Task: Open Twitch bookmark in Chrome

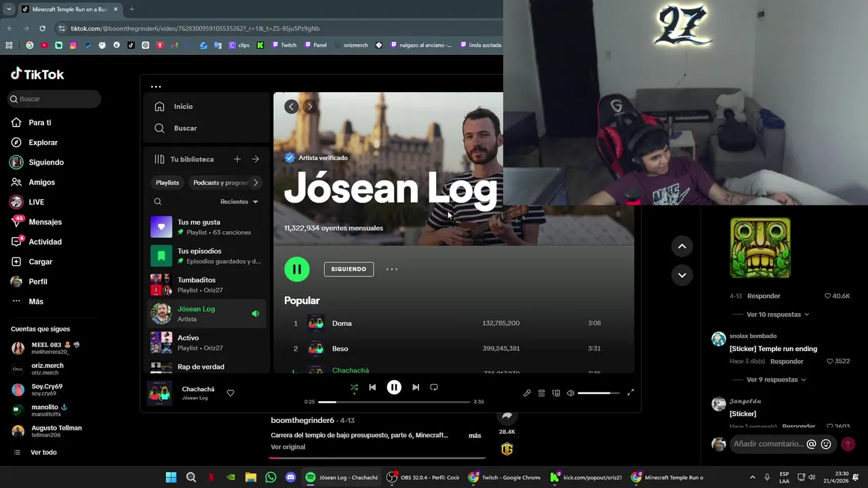Action: (283, 45)
